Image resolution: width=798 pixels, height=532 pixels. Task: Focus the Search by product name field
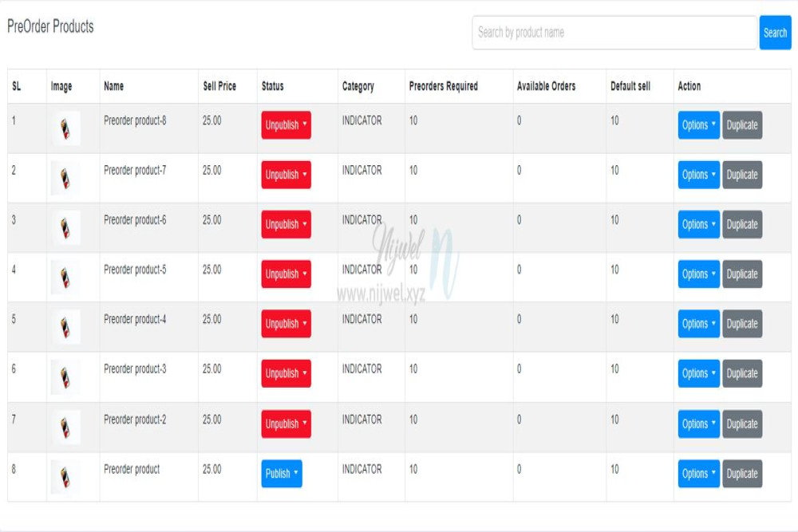coord(614,33)
